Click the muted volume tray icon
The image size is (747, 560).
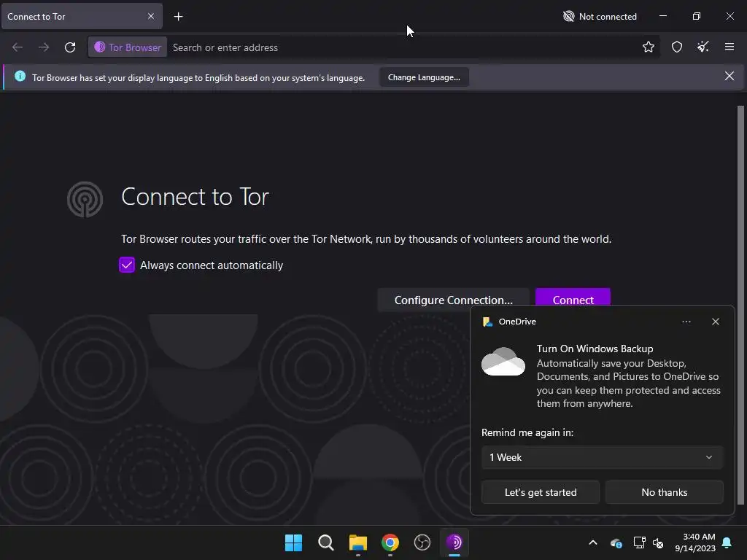pyautogui.click(x=658, y=542)
